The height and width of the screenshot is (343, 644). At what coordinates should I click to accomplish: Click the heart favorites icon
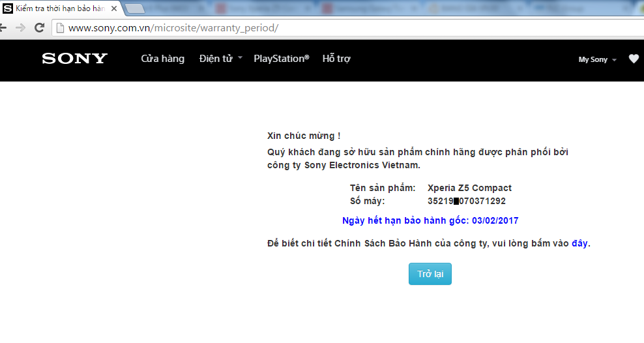634,59
